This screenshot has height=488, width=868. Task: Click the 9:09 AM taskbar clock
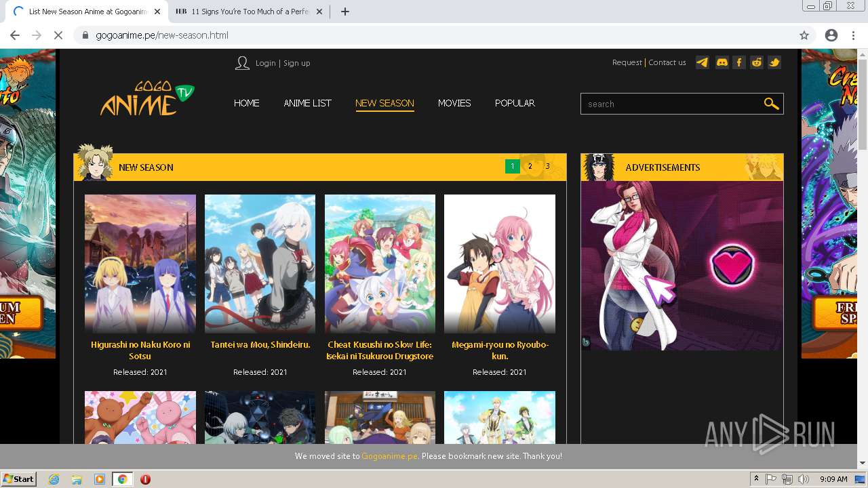833,479
